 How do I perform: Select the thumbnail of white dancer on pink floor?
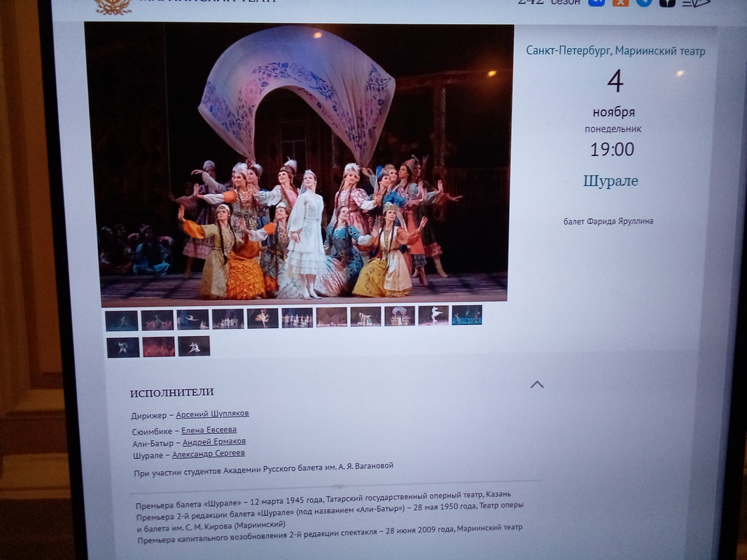(x=433, y=316)
